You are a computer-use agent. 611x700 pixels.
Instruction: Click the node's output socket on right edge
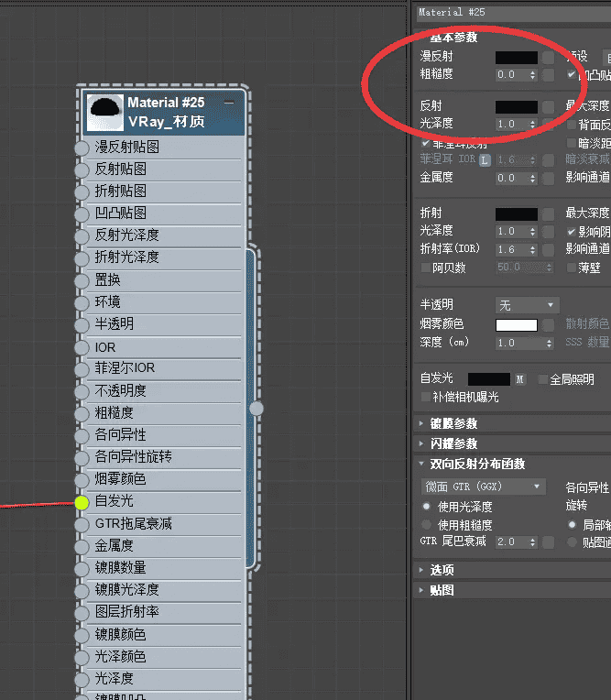(256, 409)
